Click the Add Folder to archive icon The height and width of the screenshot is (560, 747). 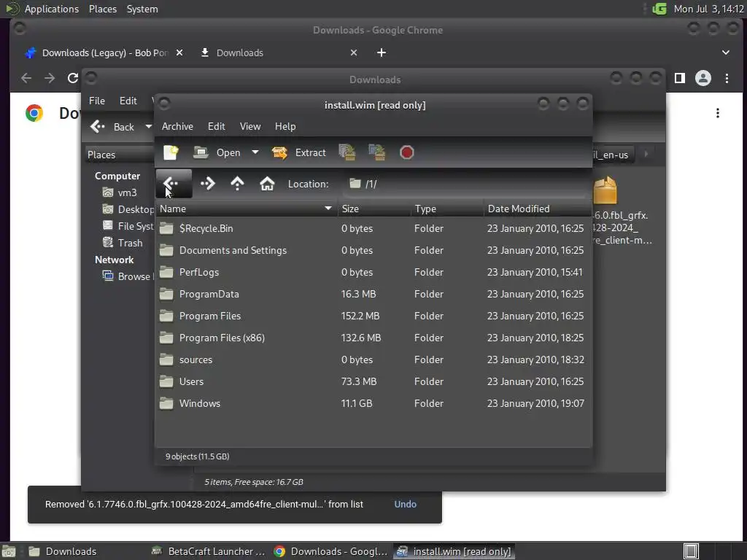click(377, 152)
